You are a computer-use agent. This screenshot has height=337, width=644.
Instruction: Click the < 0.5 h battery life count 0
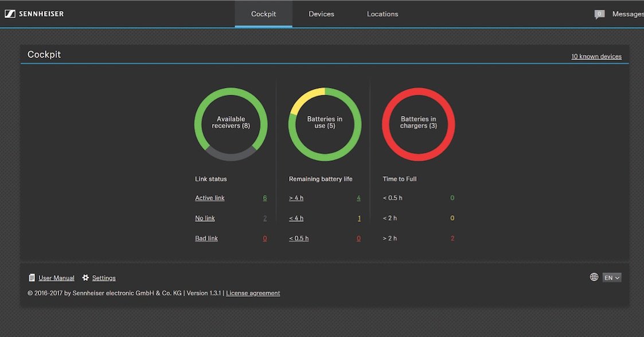point(358,238)
